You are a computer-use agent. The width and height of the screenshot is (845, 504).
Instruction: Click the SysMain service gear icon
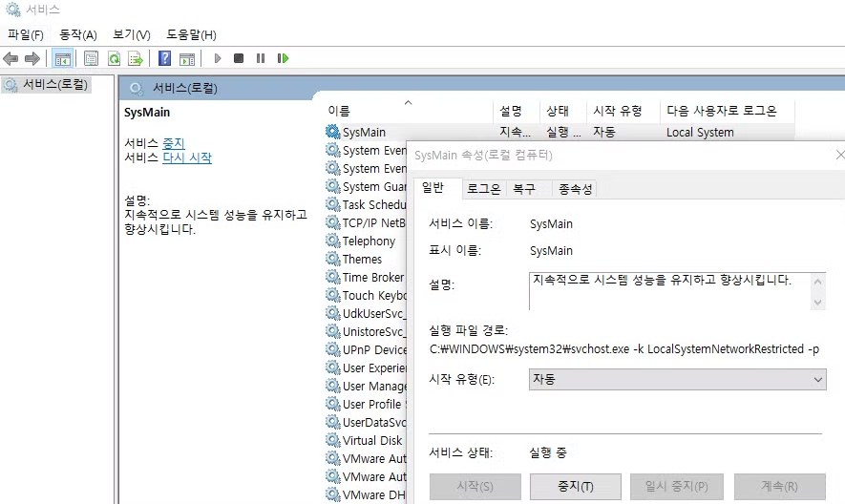tap(333, 132)
